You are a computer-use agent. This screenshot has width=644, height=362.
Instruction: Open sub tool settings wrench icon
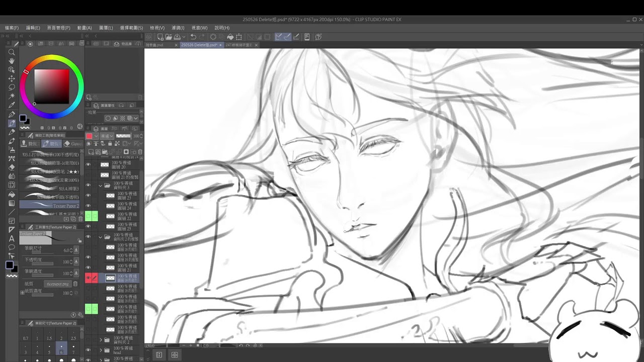(80, 315)
